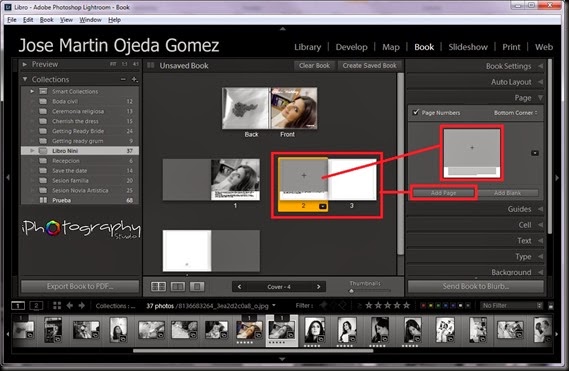Set Preview zoom to FIT
This screenshot has width=569, height=371.
(x=113, y=64)
